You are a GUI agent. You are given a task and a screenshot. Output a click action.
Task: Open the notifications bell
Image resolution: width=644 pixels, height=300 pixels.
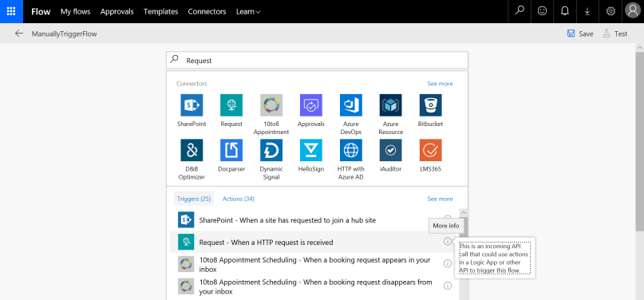(x=565, y=11)
